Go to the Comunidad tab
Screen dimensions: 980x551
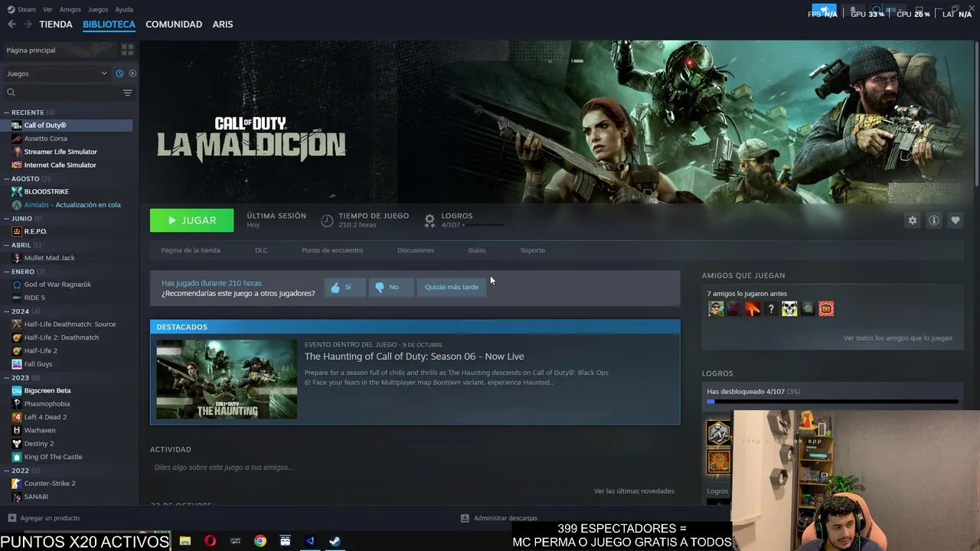174,24
